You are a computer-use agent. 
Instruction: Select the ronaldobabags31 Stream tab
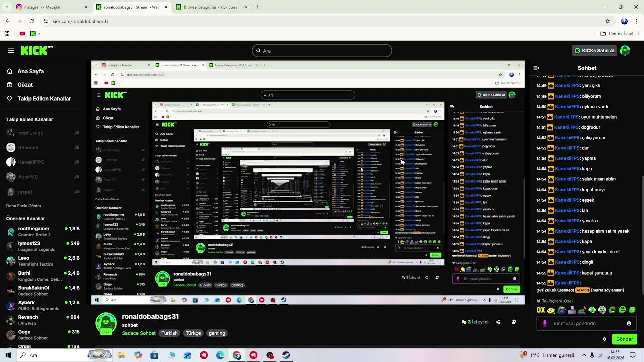click(131, 7)
